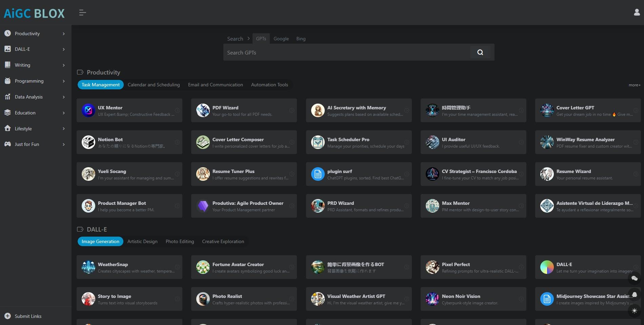Switch search to the Bing tab
This screenshot has width=644, height=325.
[x=301, y=39]
